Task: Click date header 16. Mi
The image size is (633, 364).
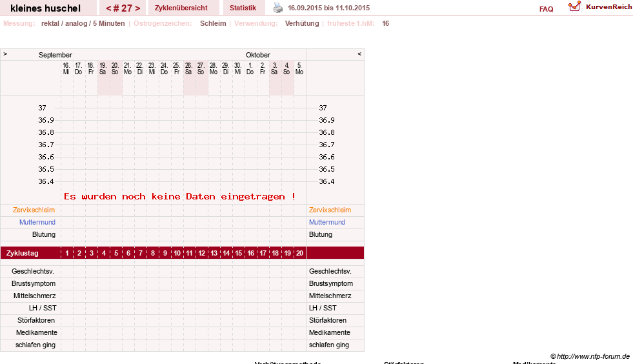Action: [x=66, y=68]
